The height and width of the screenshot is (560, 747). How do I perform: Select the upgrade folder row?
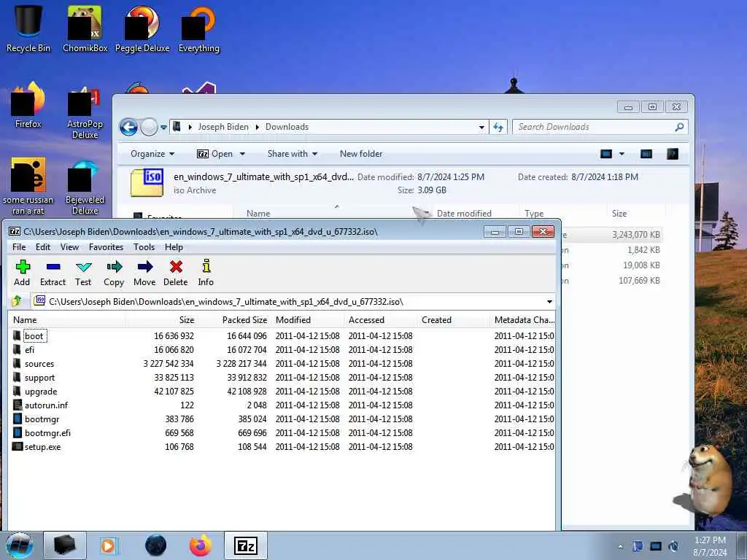[282, 391]
